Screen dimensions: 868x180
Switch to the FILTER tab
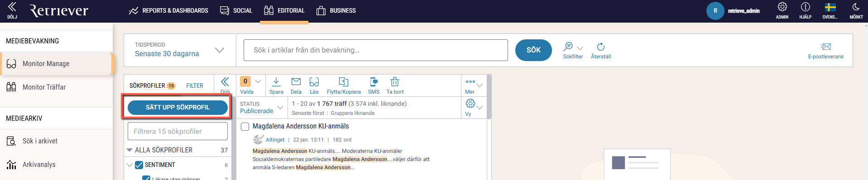point(195,85)
